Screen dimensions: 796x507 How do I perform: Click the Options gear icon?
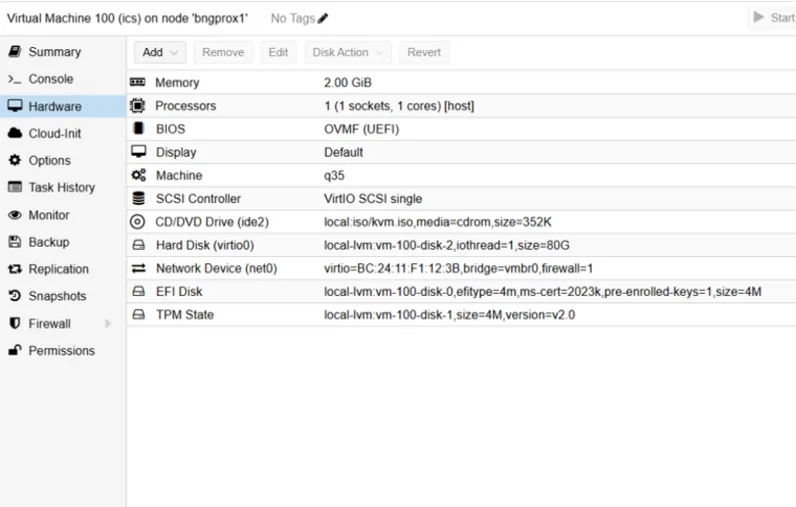coord(15,160)
